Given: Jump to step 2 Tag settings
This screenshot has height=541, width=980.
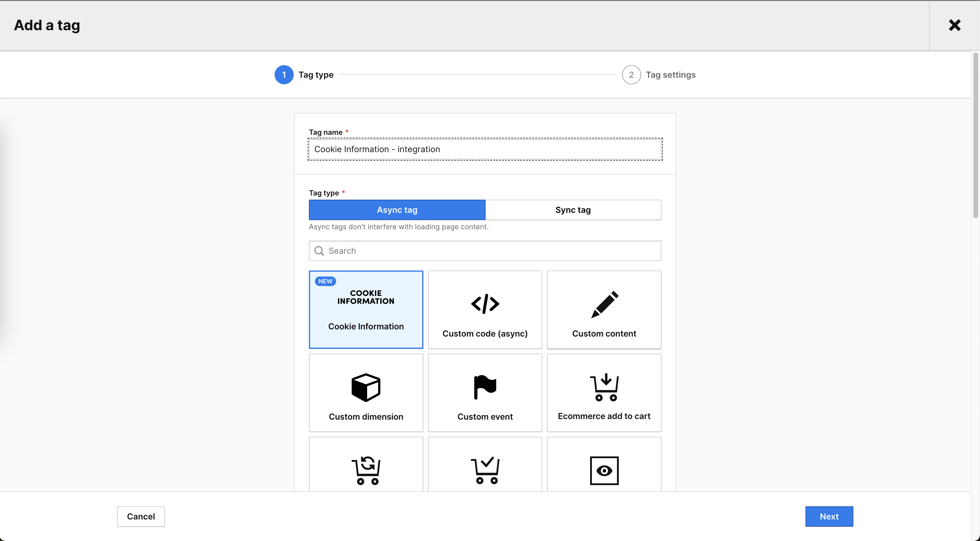Looking at the screenshot, I should (631, 74).
